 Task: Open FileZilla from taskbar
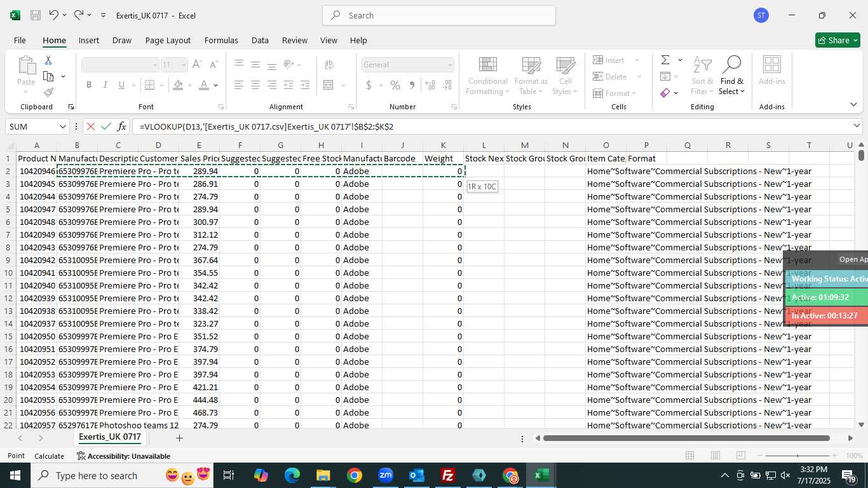point(448,475)
